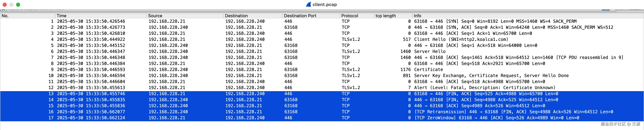Click destination port 446 in packet 1
Image resolution: width=644 pixels, height=130 pixels.
288,21
